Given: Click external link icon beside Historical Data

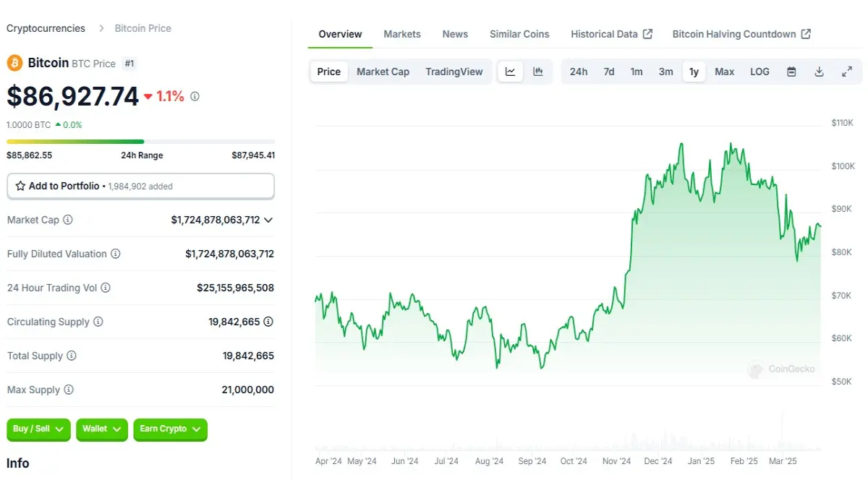Looking at the screenshot, I should pyautogui.click(x=647, y=34).
